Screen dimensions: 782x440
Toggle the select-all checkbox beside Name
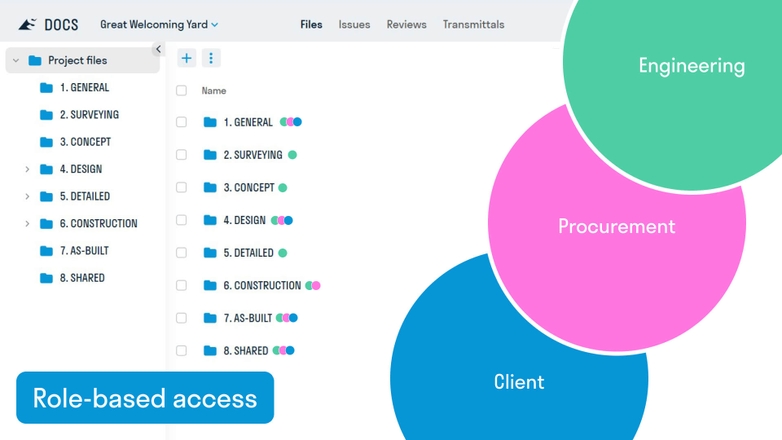click(182, 90)
